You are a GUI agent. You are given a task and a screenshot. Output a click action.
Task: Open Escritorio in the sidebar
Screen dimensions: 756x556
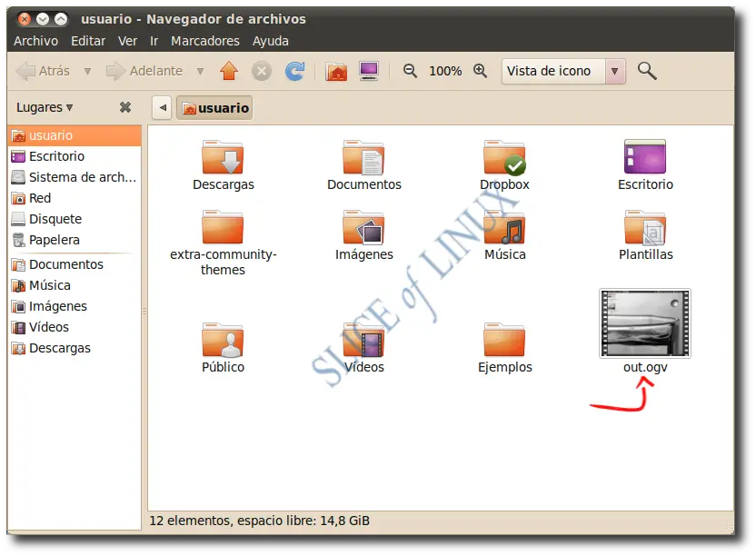75,156
